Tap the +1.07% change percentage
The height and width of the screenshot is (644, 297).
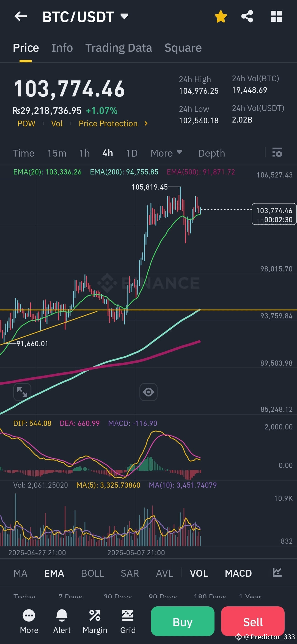coord(102,111)
